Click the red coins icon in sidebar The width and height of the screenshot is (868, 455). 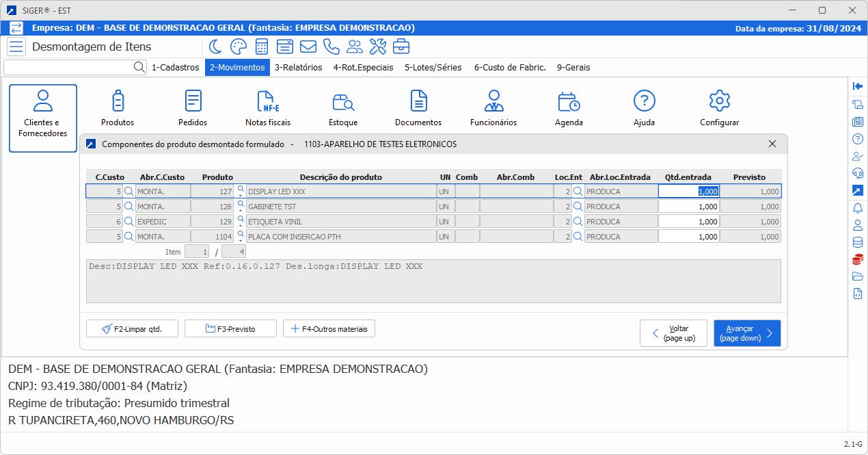[857, 259]
